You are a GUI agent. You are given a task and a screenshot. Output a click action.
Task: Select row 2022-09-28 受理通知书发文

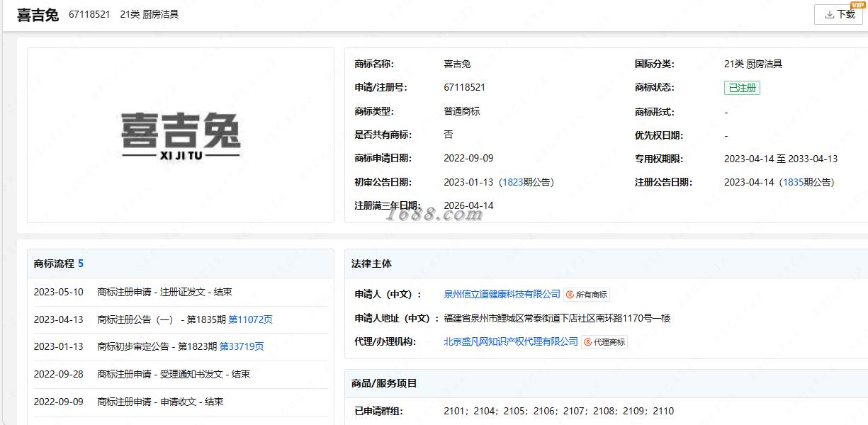181,374
